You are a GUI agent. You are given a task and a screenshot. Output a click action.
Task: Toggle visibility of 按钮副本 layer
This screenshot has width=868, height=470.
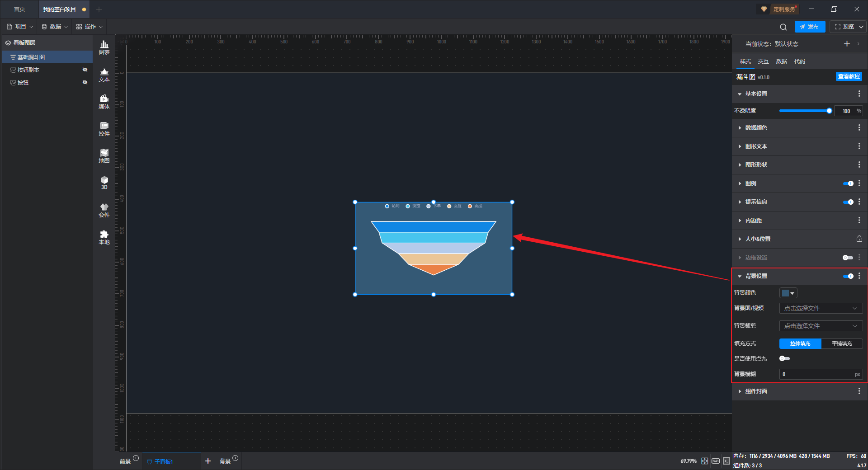[x=85, y=70]
